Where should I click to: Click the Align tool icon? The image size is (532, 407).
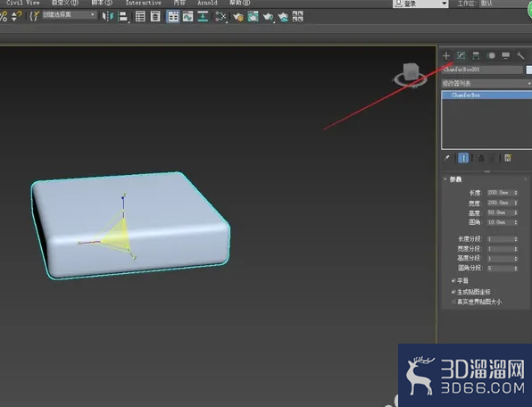[x=123, y=16]
